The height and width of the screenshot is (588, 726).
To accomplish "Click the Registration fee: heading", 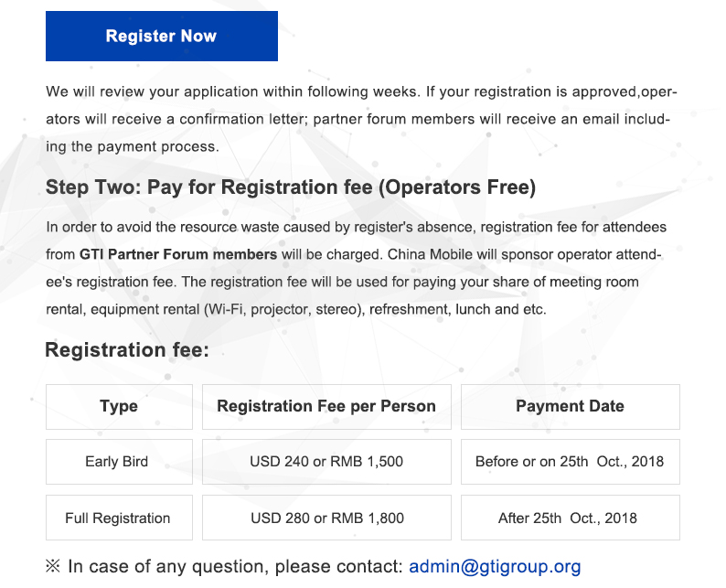I will pyautogui.click(x=127, y=349).
